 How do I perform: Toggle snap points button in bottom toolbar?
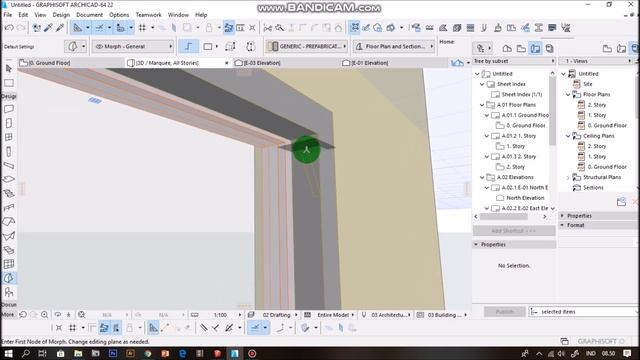[x=255, y=327]
